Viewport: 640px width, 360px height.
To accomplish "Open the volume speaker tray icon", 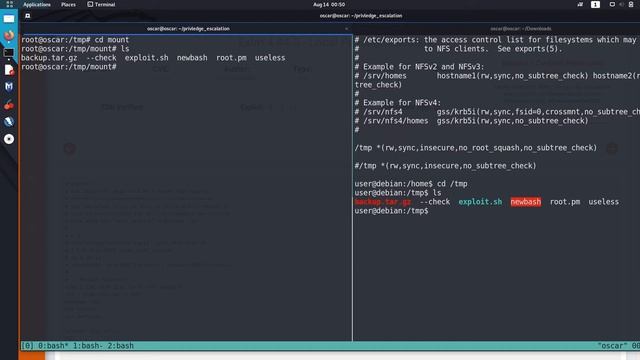I will click(621, 4).
